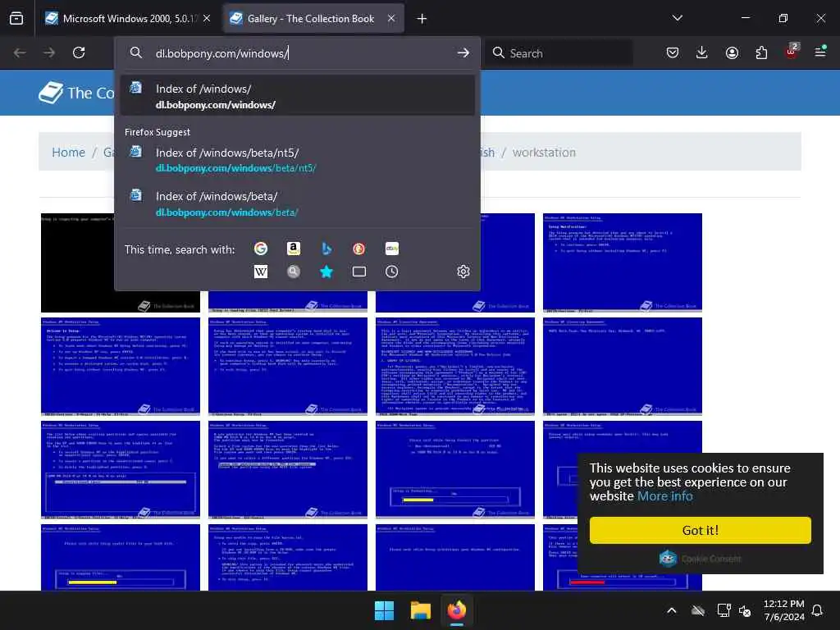
Task: Click the Go arrow in address bar
Action: click(x=463, y=53)
